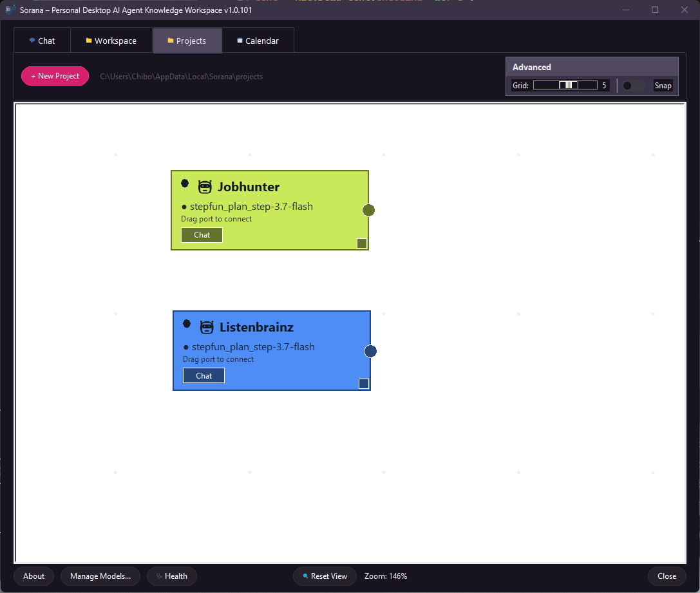The width and height of the screenshot is (700, 593).
Task: Click the Close button at bottom right
Action: [x=667, y=576]
